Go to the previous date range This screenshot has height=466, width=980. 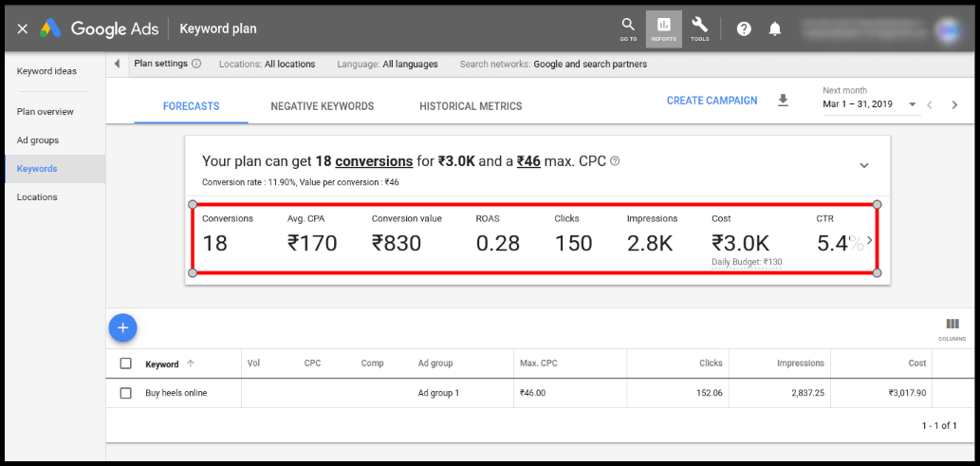click(930, 105)
